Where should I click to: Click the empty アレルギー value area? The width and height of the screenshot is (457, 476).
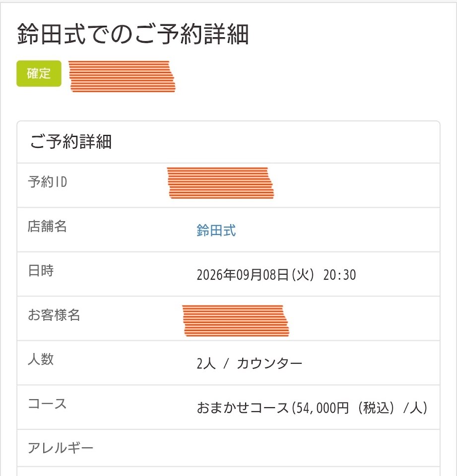(312, 449)
